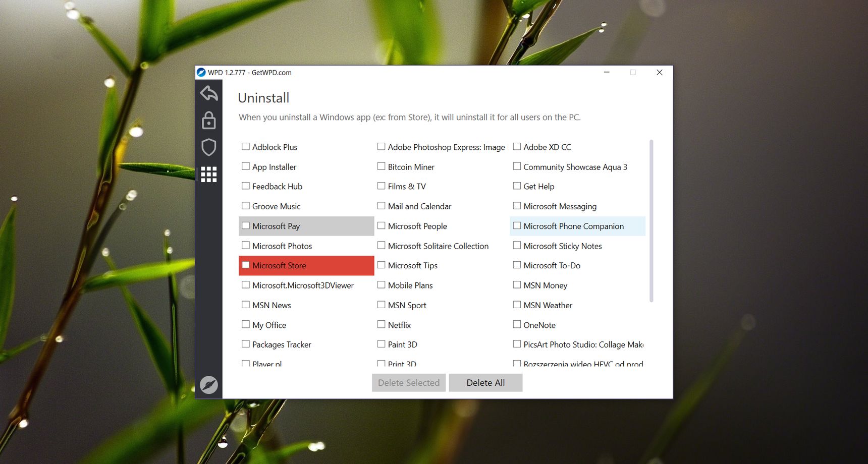Tick the MSN News checkbox
The width and height of the screenshot is (868, 464).
pyautogui.click(x=246, y=305)
